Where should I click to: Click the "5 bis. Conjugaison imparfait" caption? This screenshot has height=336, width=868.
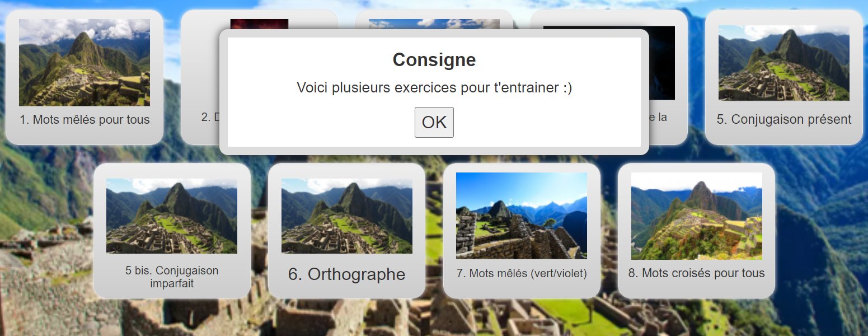(172, 277)
